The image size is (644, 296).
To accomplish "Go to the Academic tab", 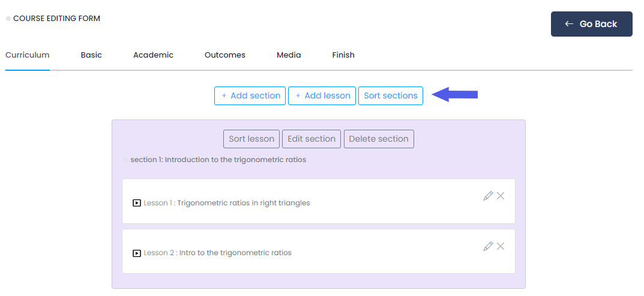I will tap(153, 55).
